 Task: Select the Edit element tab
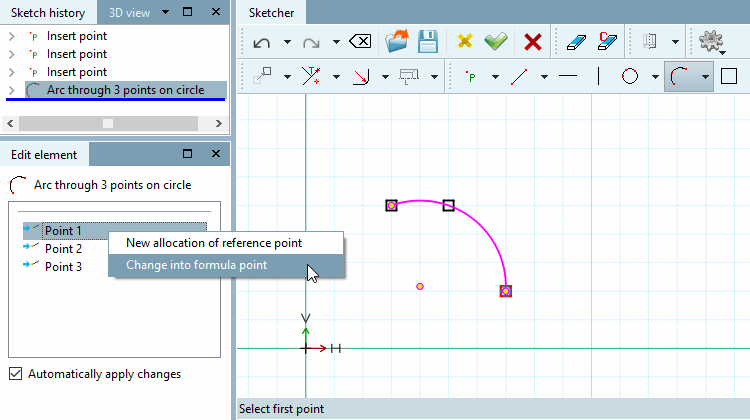44,155
